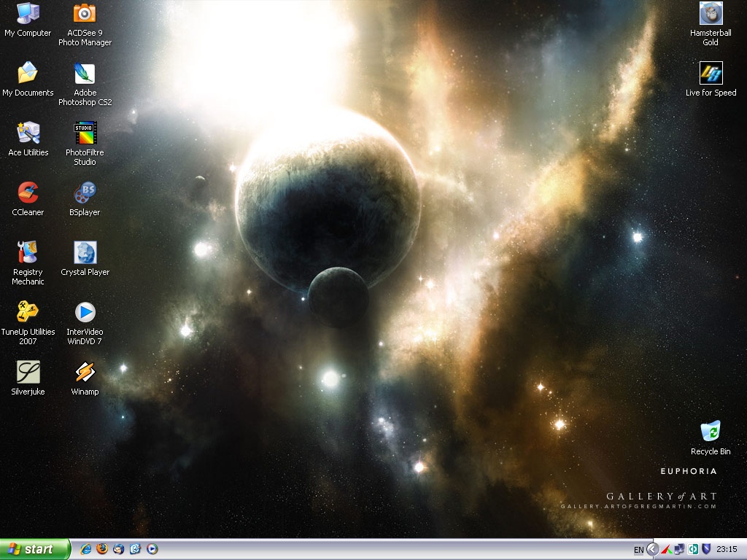
Task: Click the 23:15 taskbar clock
Action: tap(727, 550)
